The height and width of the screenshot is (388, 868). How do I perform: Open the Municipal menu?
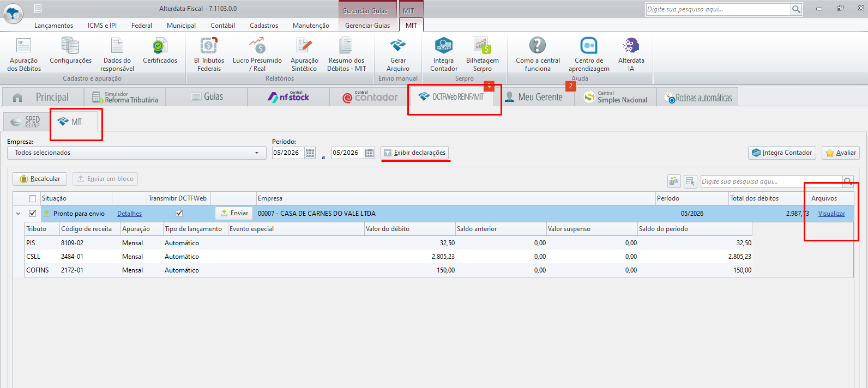pyautogui.click(x=181, y=26)
